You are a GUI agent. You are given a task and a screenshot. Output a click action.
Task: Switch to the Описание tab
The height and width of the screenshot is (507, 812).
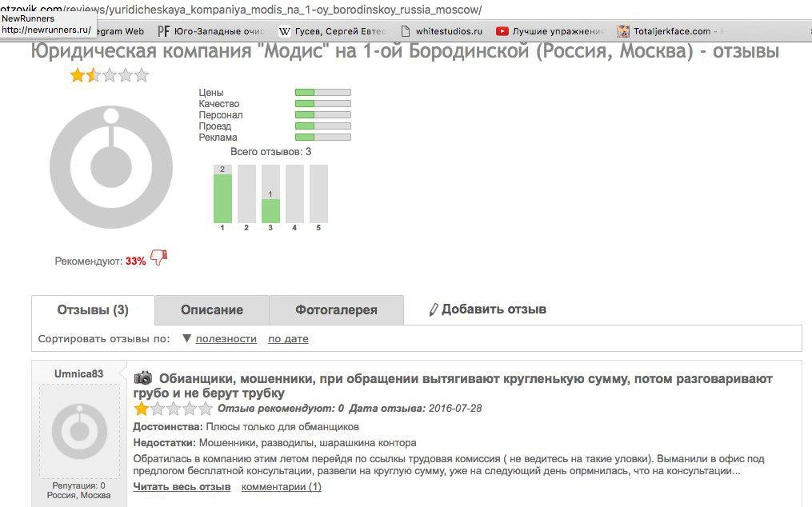pyautogui.click(x=211, y=310)
